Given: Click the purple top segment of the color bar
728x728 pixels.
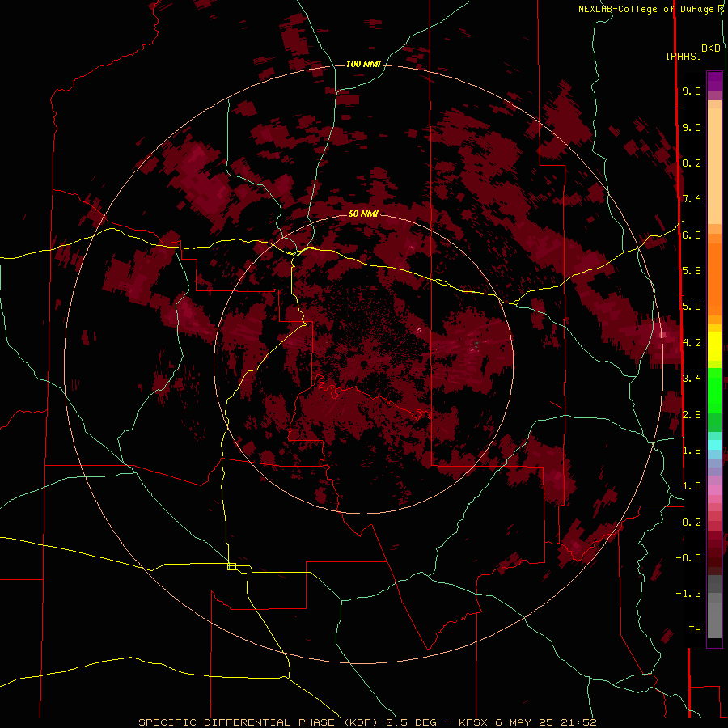Looking at the screenshot, I should tap(714, 81).
